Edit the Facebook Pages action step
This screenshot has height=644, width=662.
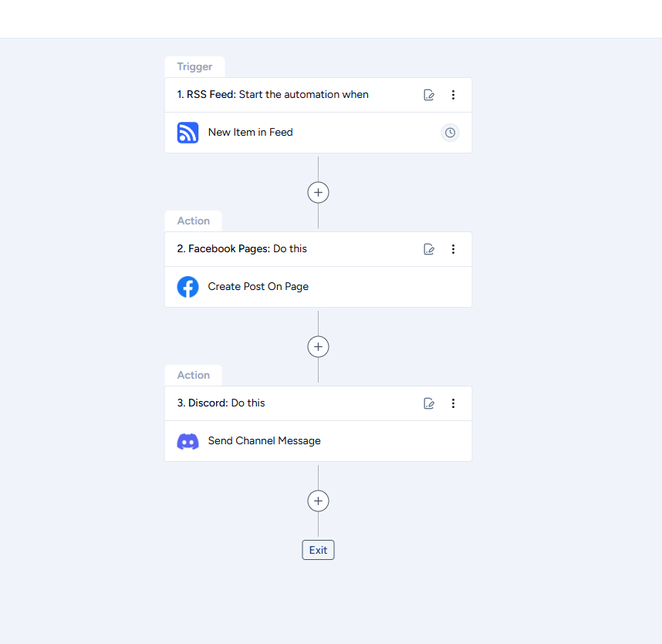pos(429,249)
